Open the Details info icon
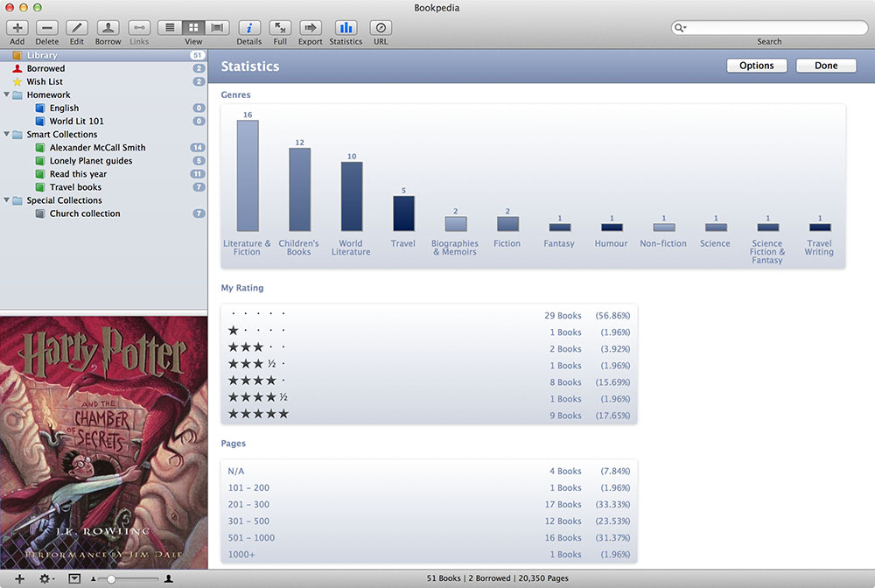This screenshot has width=875, height=588. [x=249, y=28]
